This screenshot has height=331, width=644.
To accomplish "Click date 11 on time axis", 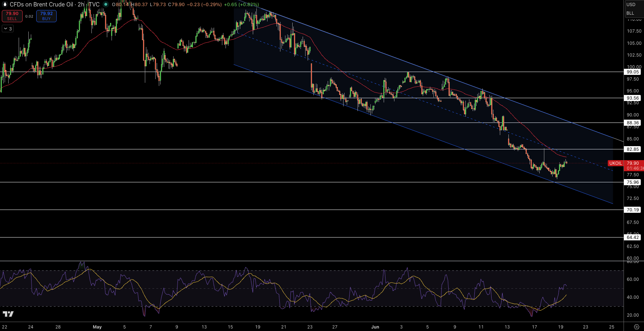I will (x=481, y=327).
